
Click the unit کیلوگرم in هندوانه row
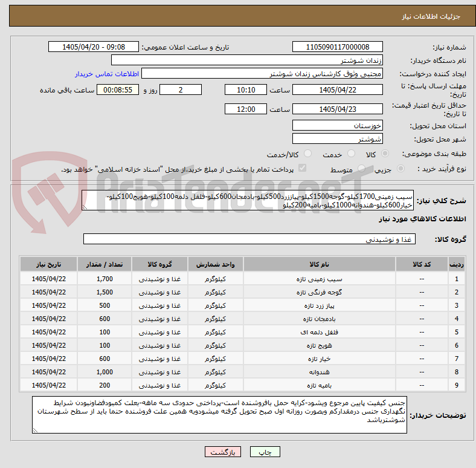point(215,372)
